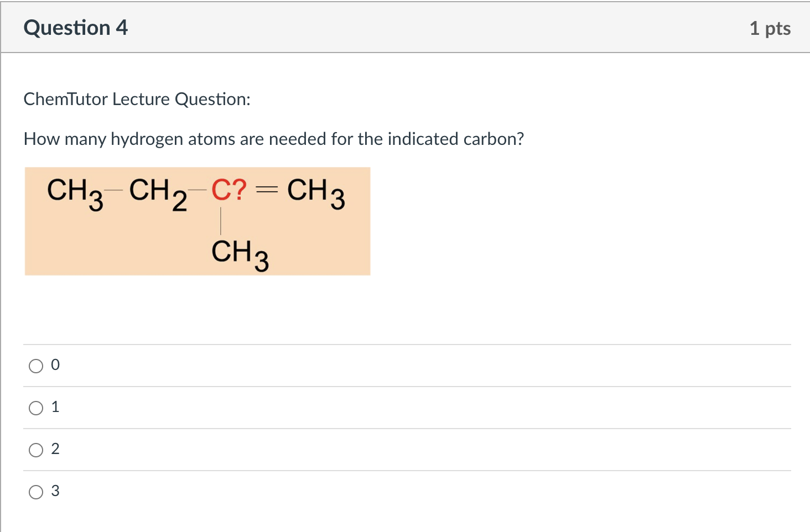Screen dimensions: 810x532
Task: Click the answer option label 0
Action: click(55, 364)
